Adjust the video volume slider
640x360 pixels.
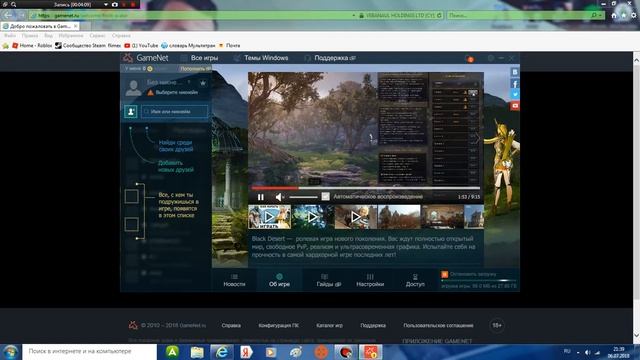(303, 197)
